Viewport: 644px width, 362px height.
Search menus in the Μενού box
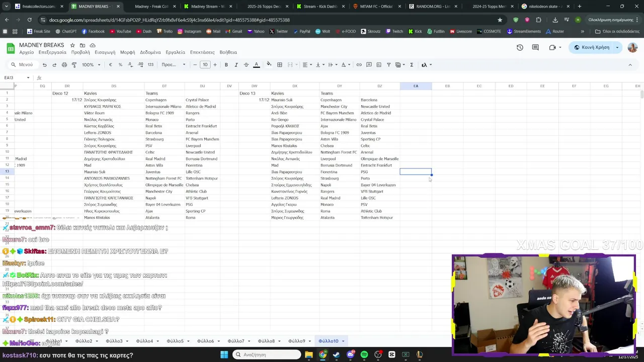tap(22, 65)
